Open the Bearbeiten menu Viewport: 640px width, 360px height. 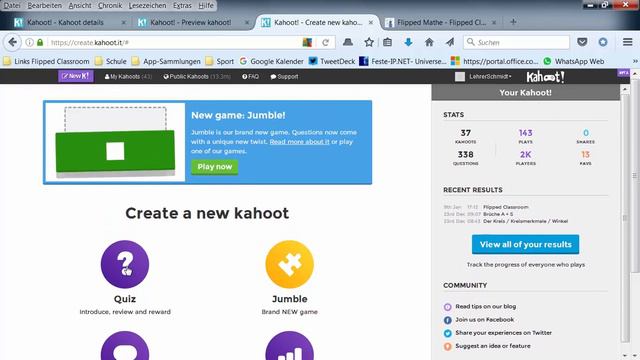click(44, 5)
